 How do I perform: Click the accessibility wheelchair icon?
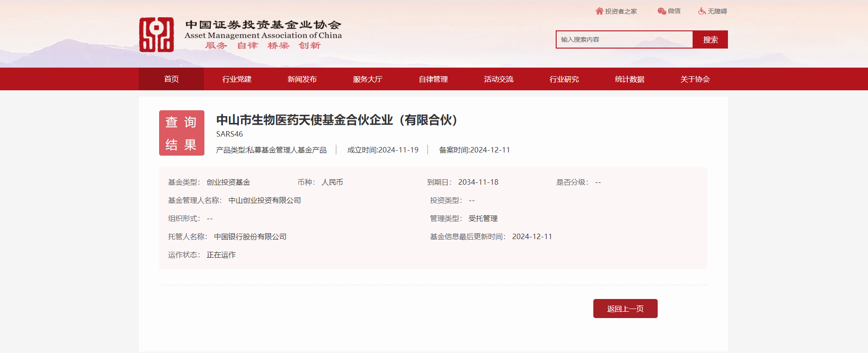pyautogui.click(x=702, y=11)
